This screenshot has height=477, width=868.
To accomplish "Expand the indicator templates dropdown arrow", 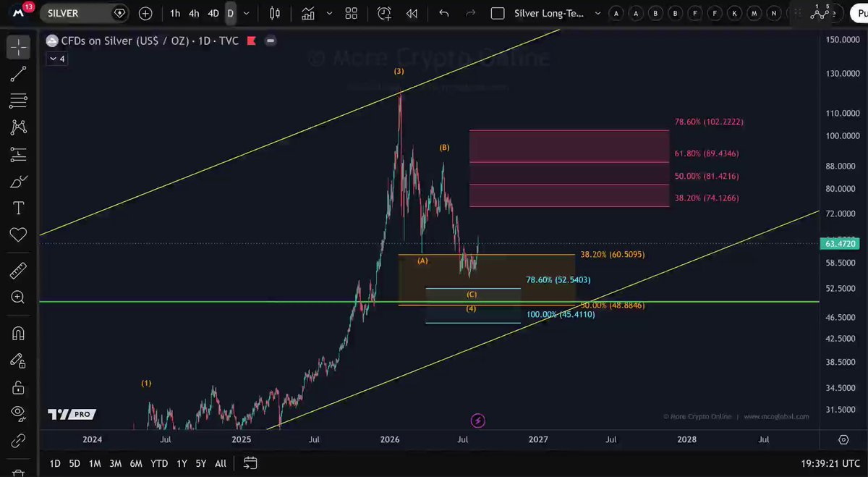I will (x=330, y=13).
